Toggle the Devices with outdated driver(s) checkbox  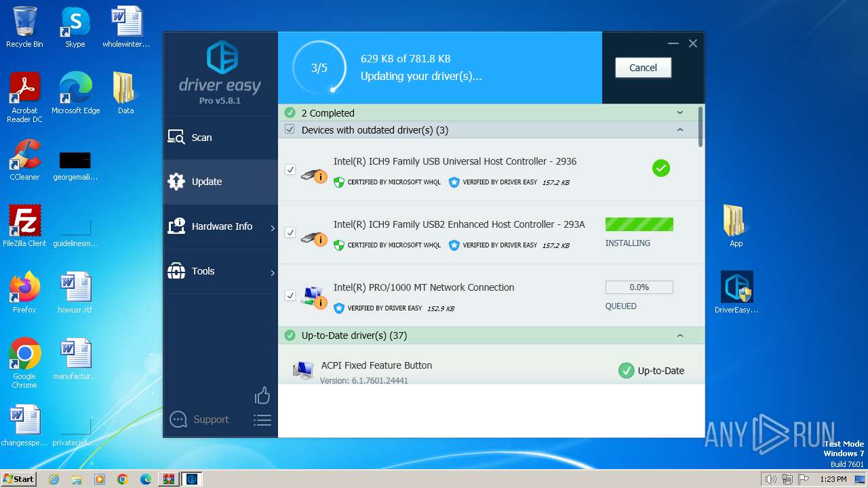290,129
